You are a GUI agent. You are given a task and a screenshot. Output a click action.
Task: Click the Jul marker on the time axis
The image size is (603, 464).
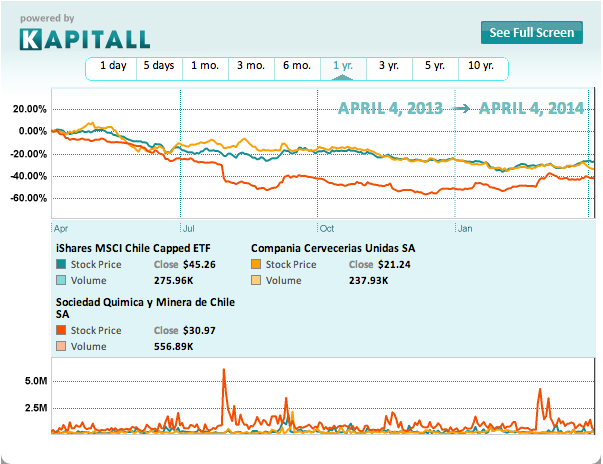pos(188,229)
